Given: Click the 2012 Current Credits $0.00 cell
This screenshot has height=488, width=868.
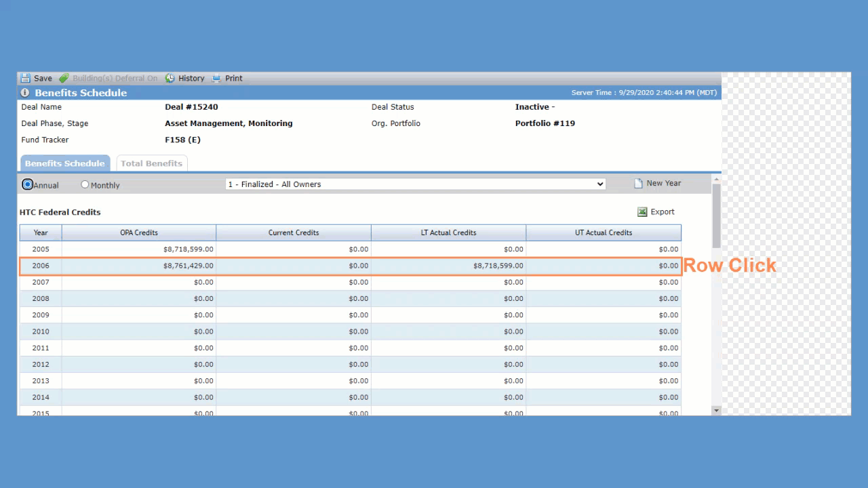Looking at the screenshot, I should (x=294, y=365).
